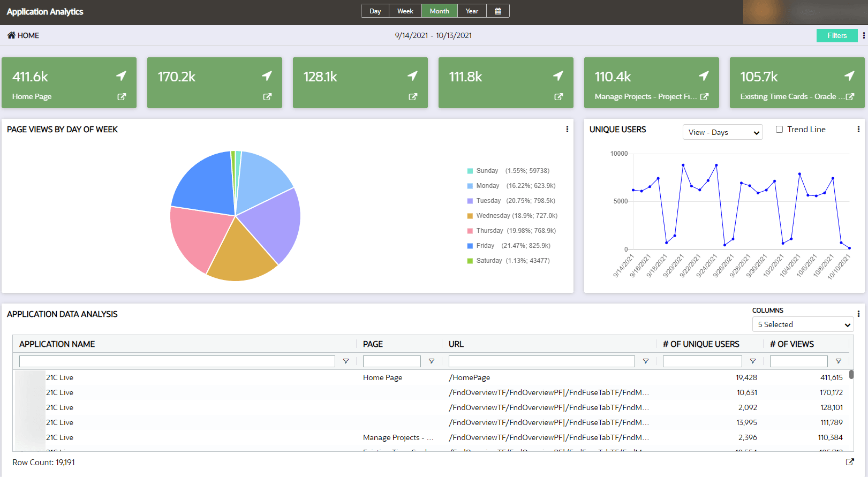
Task: Switch to the Year time range tab
Action: (x=472, y=11)
